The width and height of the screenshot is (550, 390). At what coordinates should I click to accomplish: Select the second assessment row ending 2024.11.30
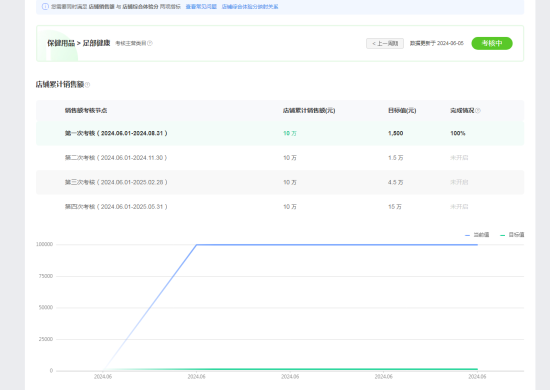(280, 158)
